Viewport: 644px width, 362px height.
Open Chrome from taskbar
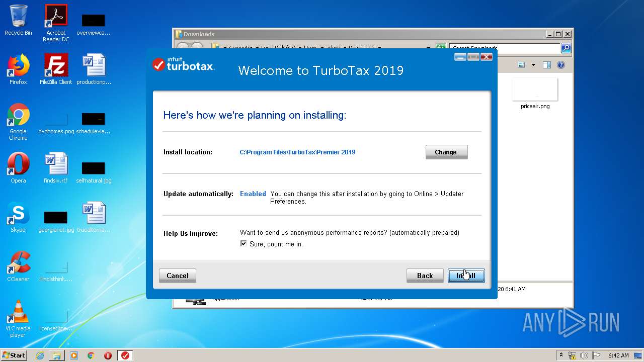point(91,355)
